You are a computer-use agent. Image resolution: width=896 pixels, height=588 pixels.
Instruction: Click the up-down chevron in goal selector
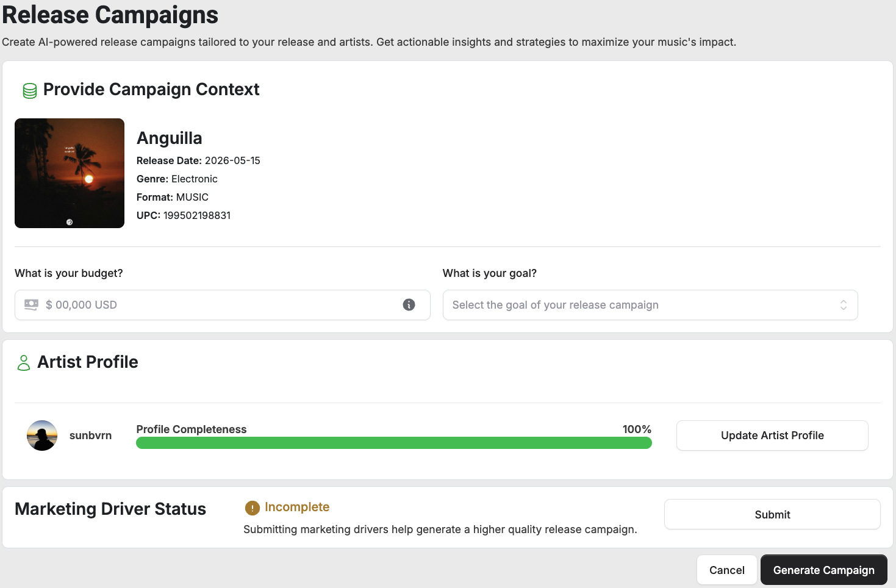click(844, 305)
